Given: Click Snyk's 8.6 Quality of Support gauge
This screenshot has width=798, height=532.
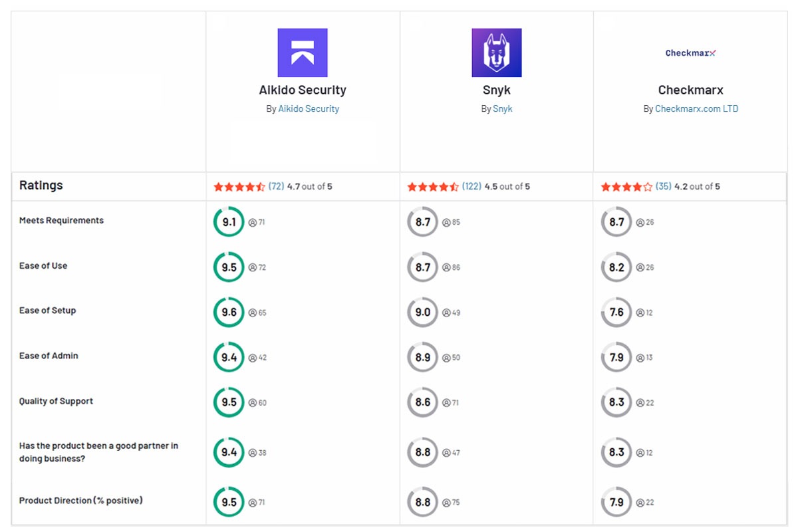Looking at the screenshot, I should 423,402.
